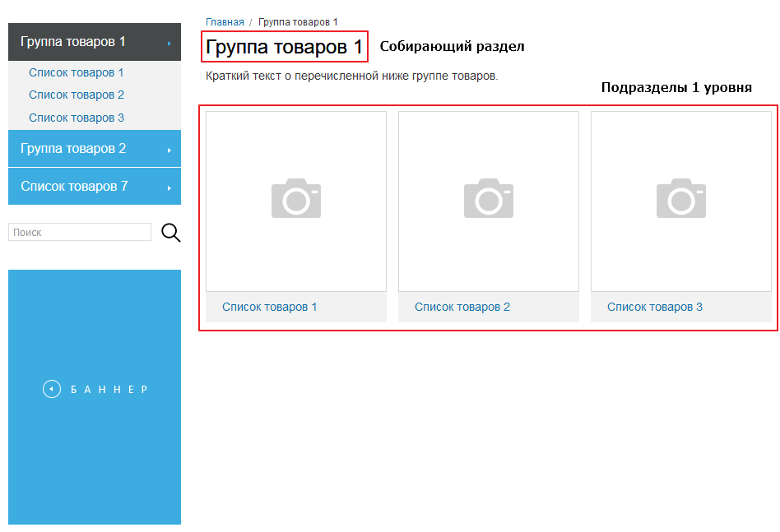The width and height of the screenshot is (780, 532).
Task: Select Список товаров 7 in sidebar menu
Action: pos(74,187)
